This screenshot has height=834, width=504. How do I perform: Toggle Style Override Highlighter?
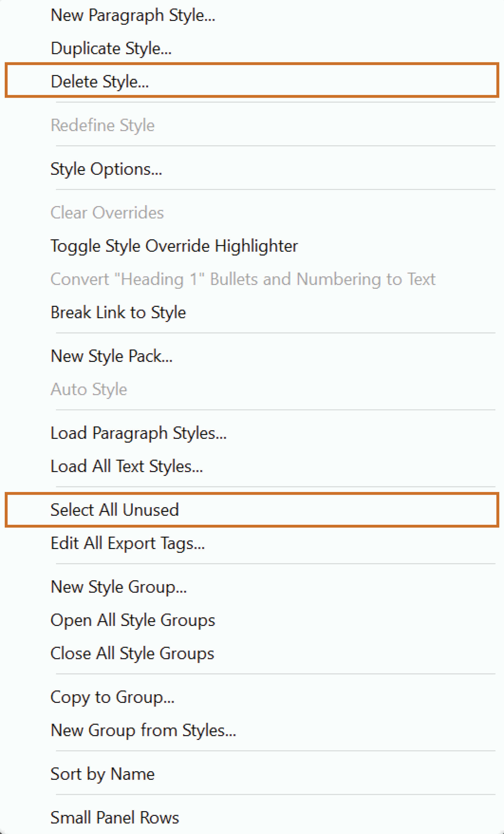174,246
